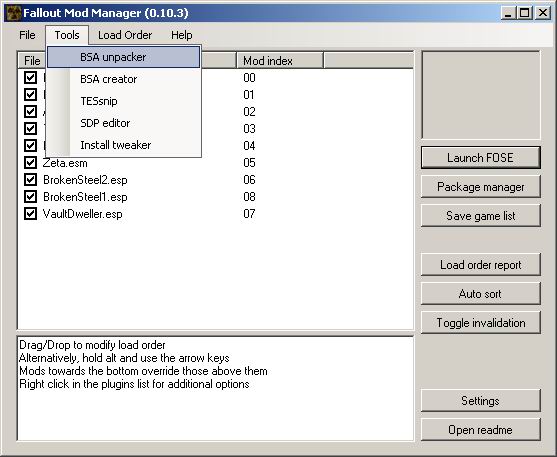This screenshot has width=557, height=457.
Task: Uncheck the BrokenSteel2.esp checkbox
Action: [31, 180]
